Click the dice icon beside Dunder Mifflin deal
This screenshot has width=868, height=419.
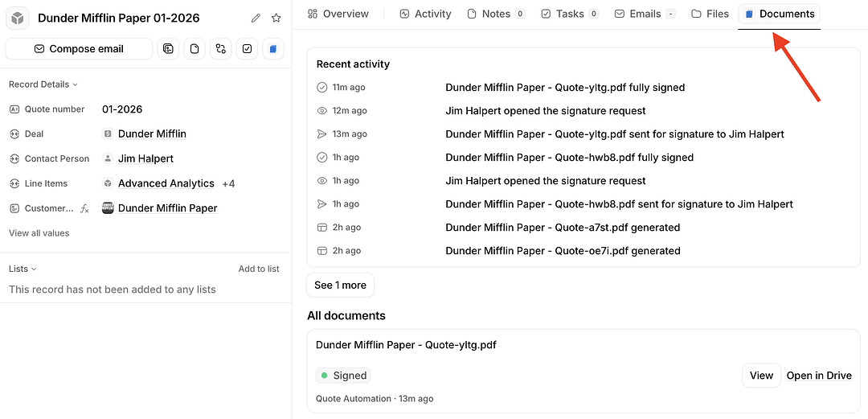(108, 134)
